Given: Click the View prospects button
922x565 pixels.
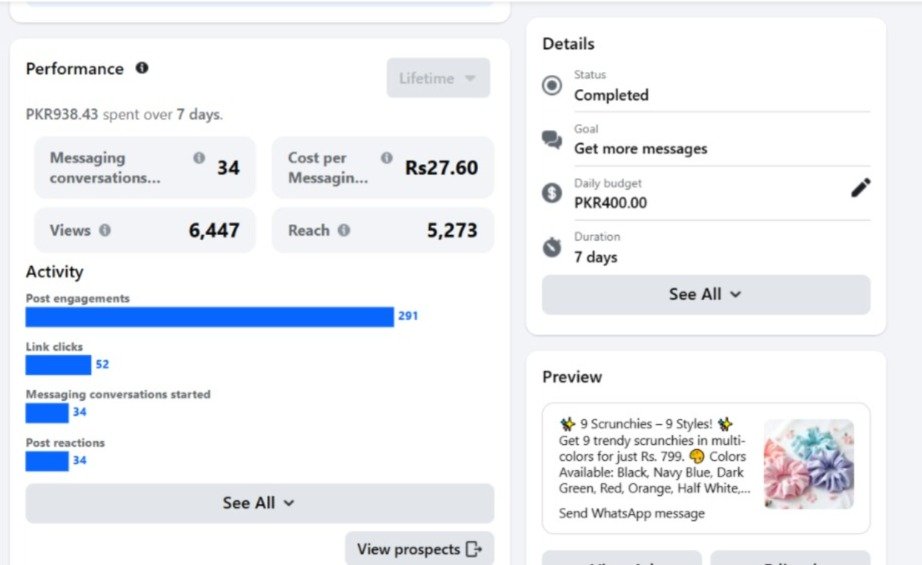Looking at the screenshot, I should (x=419, y=549).
